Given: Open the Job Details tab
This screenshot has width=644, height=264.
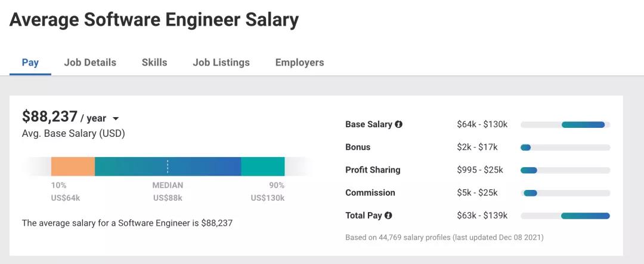Looking at the screenshot, I should 90,62.
